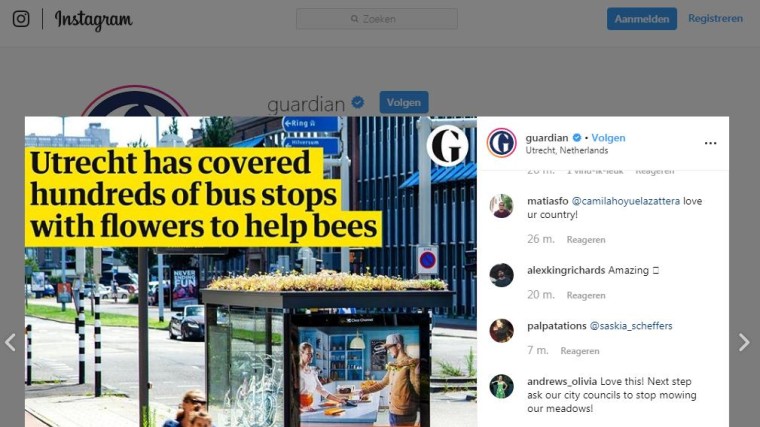
Task: Open the @camilahoyuelazattera mention
Action: [626, 201]
